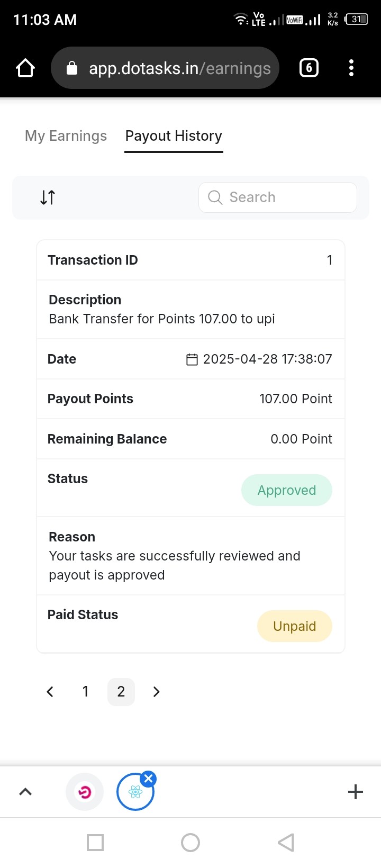This screenshot has height=868, width=381.
Task: Select page 2 in pagination
Action: [x=121, y=692]
